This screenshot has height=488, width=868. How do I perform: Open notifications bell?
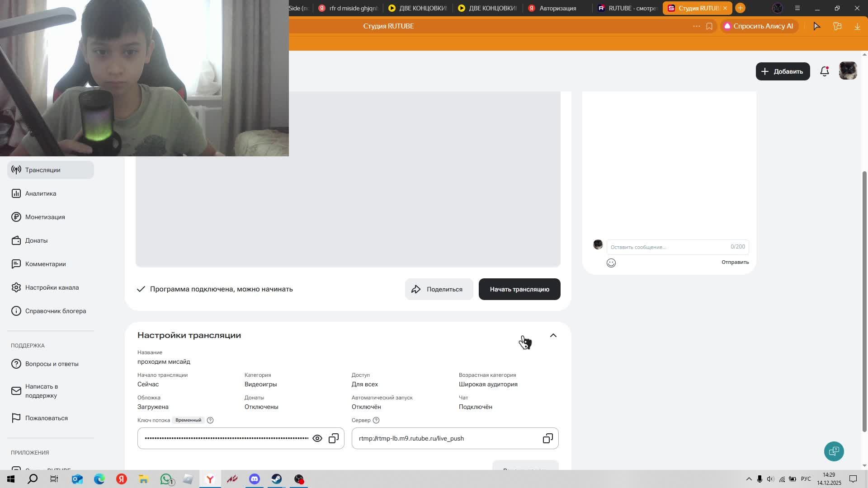(x=824, y=71)
